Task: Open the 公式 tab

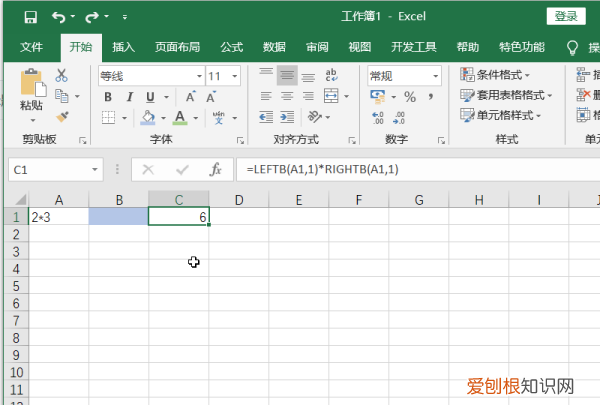Action: [232, 47]
